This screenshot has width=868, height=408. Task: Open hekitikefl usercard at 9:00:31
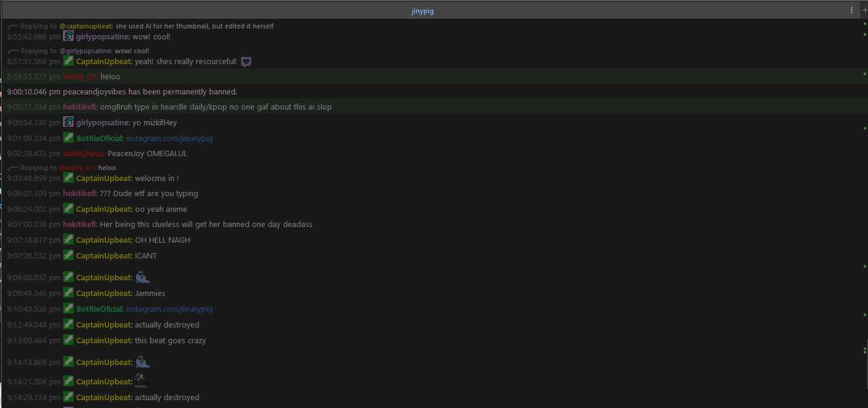(x=80, y=107)
